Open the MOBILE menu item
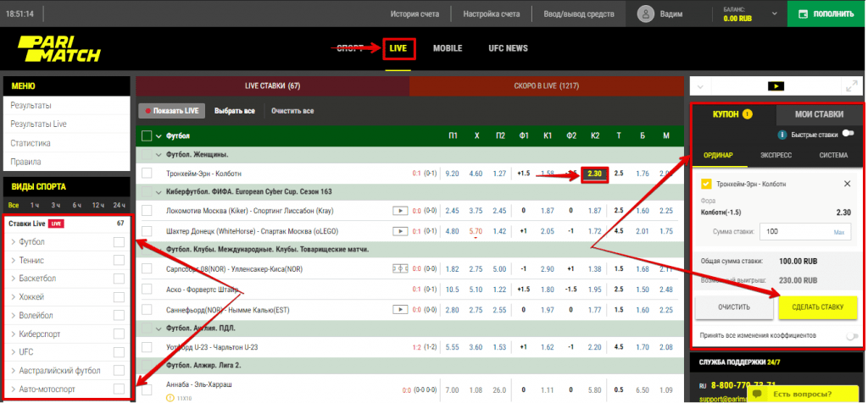The height and width of the screenshot is (403, 868). pyautogui.click(x=448, y=48)
